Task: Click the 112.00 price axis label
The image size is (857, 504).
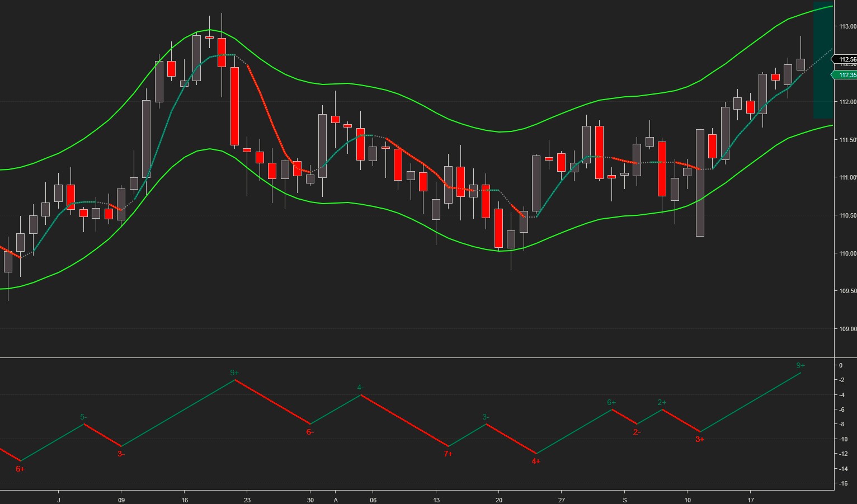Action: (847, 102)
